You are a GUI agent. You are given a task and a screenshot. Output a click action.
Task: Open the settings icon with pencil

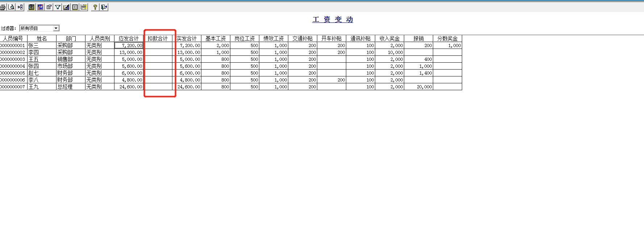[32, 7]
